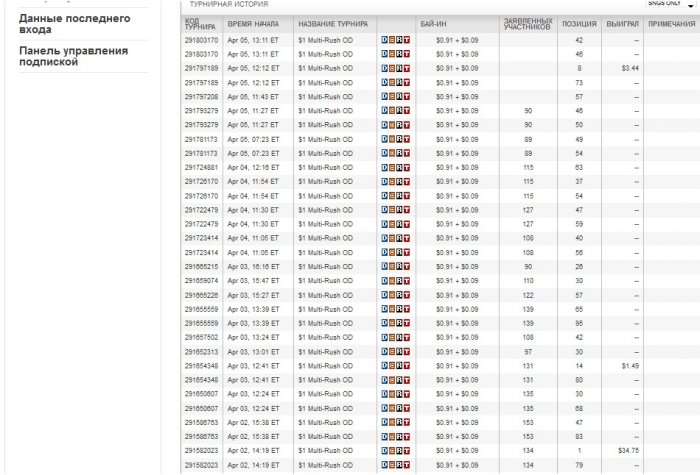The image size is (700, 475).
Task: Click D icon in the $1.49 winnings row
Action: 384,366
